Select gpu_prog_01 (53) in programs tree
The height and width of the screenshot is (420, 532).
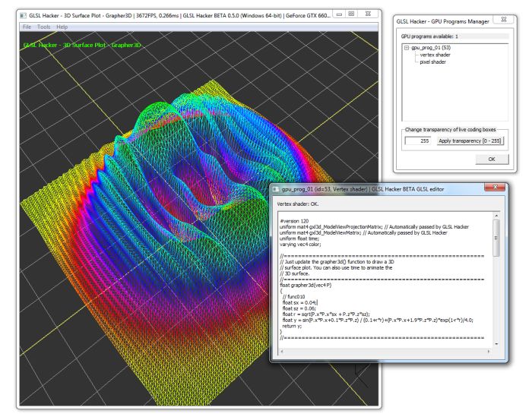(x=431, y=48)
